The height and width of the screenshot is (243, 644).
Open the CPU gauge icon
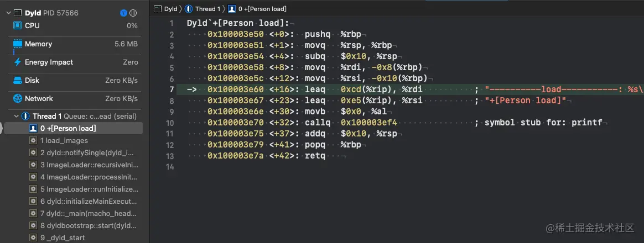coord(17,25)
